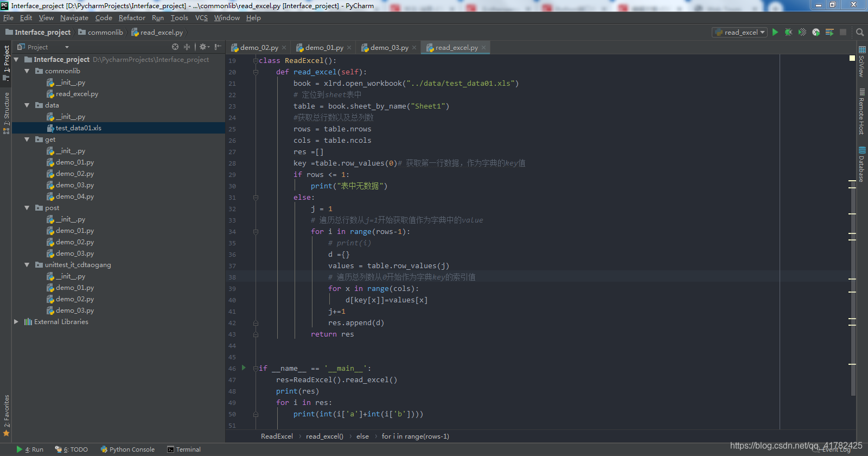Screen dimensions: 868x456
Task: Collapse the get folder
Action: click(x=27, y=140)
